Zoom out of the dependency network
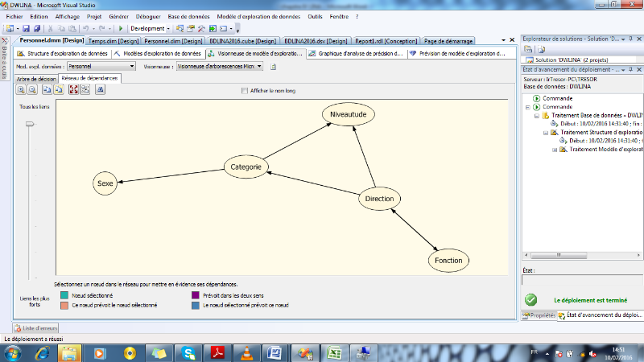This screenshot has width=644, height=362. [32, 89]
